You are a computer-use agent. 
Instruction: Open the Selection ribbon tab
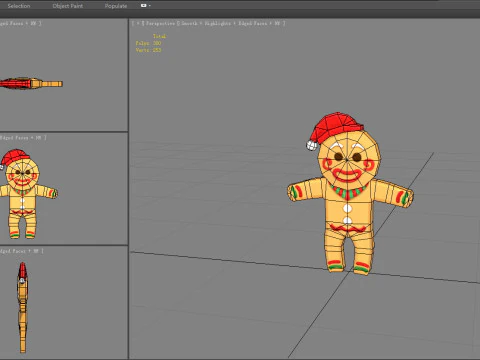pos(19,6)
